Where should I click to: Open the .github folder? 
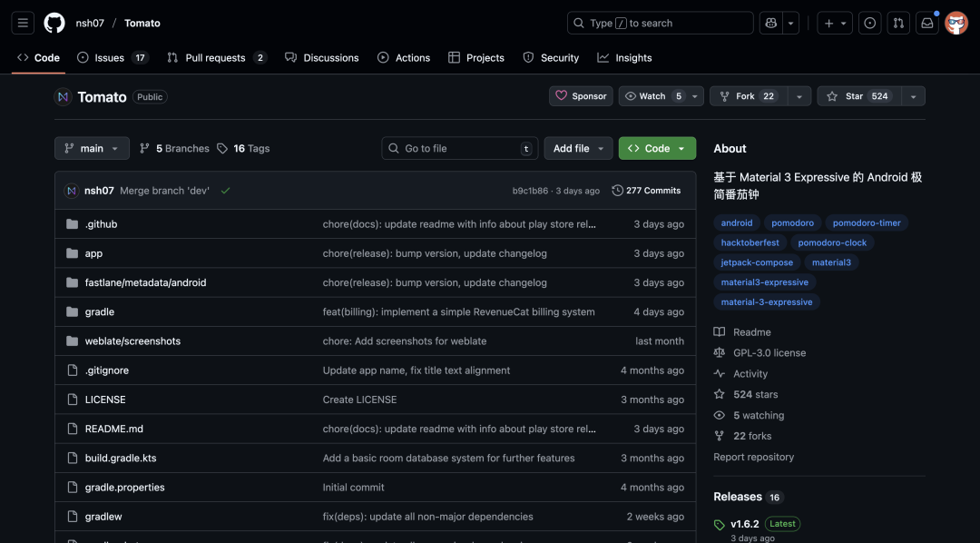102,224
